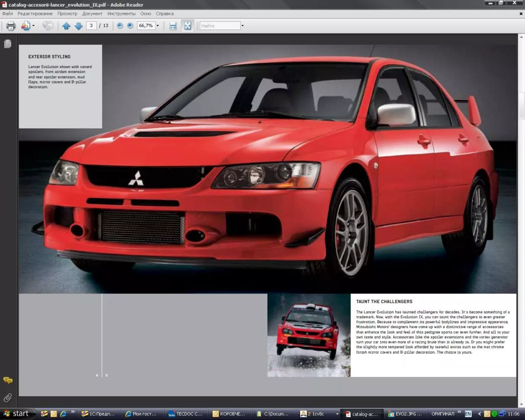Open the find options dropdown arrow

243,26
